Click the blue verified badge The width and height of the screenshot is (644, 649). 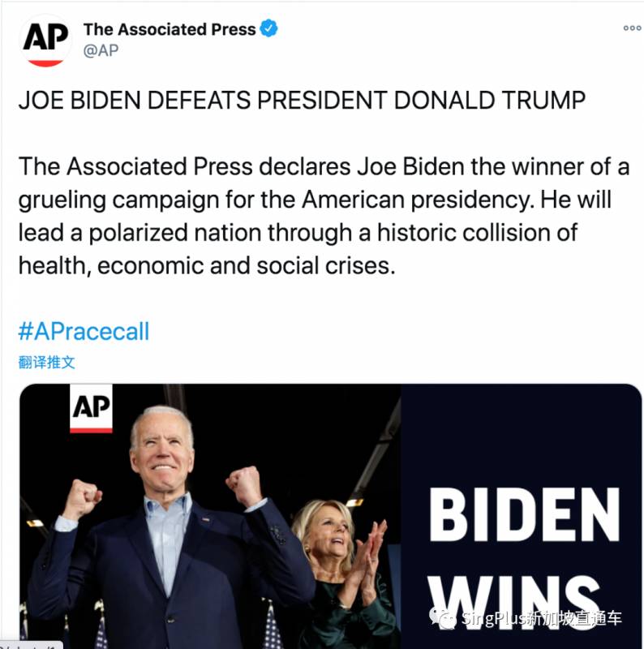tap(269, 29)
